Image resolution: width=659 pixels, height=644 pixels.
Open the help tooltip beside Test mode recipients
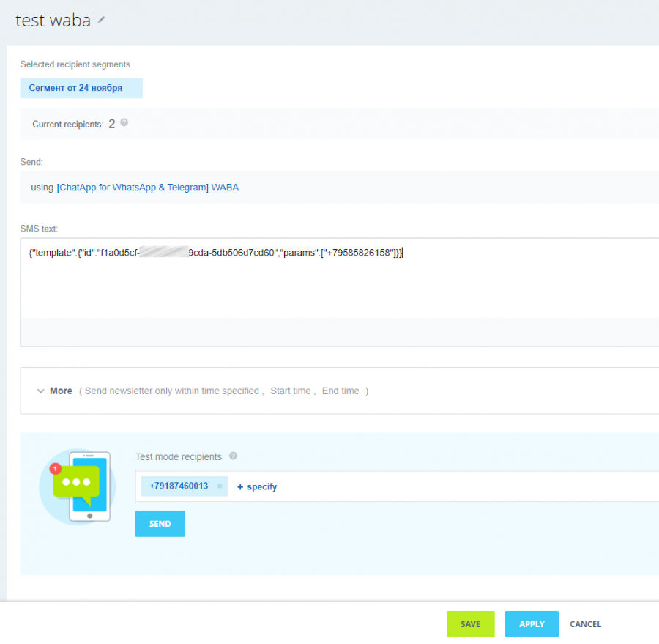[x=233, y=456]
